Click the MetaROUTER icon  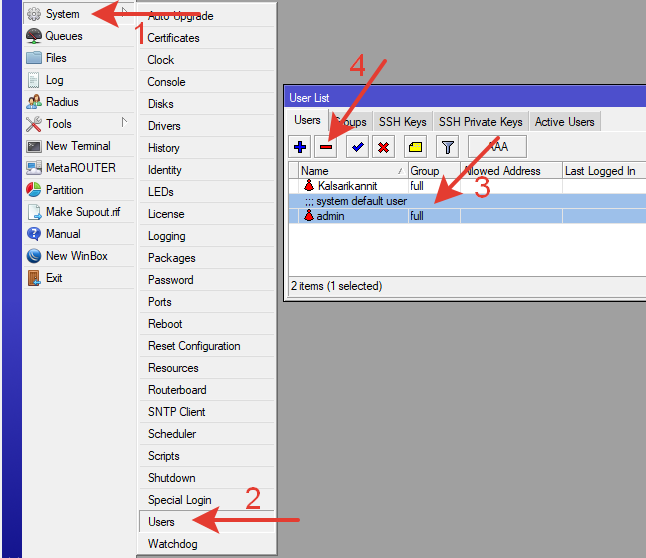(34, 168)
